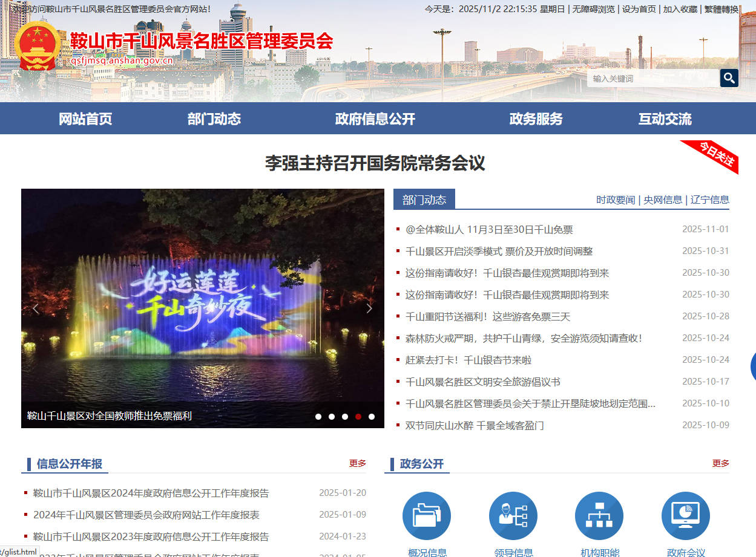The image size is (756, 557).
Task: Select the last carousel indicator dot
Action: (x=372, y=417)
